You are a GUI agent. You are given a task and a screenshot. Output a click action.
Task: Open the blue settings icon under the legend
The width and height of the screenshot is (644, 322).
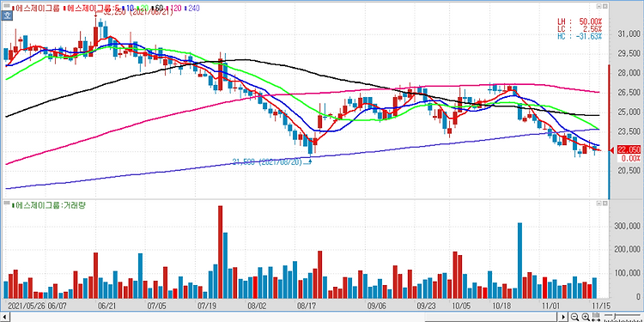[7, 16]
